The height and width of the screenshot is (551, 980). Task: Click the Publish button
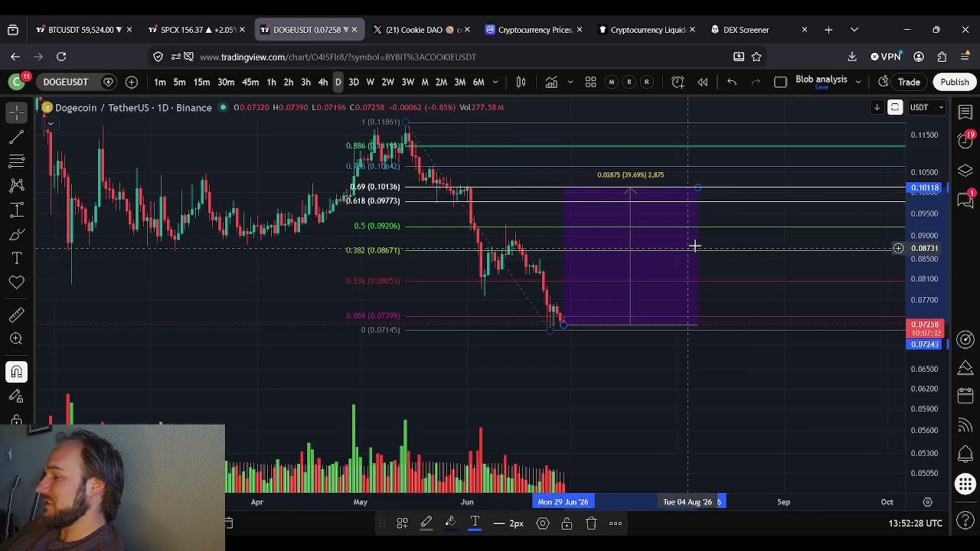[x=955, y=82]
